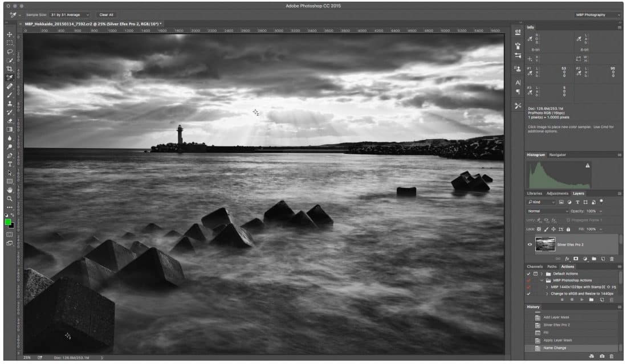Viewport: 627px width, 364px height.
Task: Hide the Silver Efex Pro 2 layer
Action: (530, 244)
